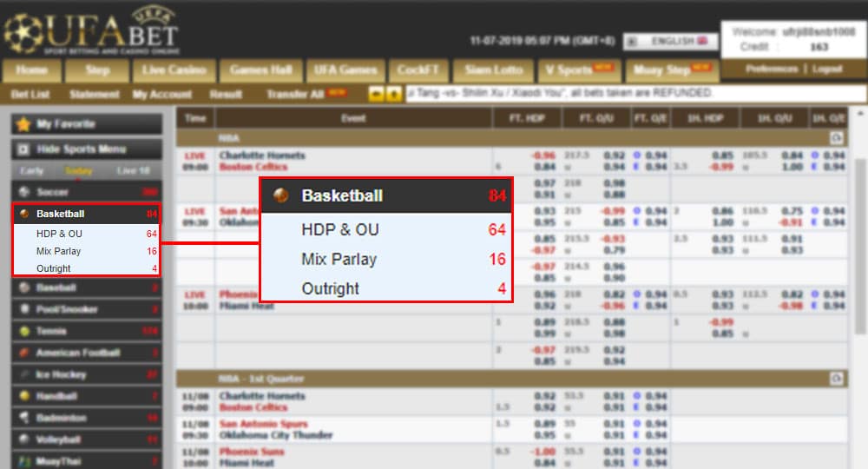Click the Ice Hockey icon
The width and height of the screenshot is (868, 469).
click(24, 374)
